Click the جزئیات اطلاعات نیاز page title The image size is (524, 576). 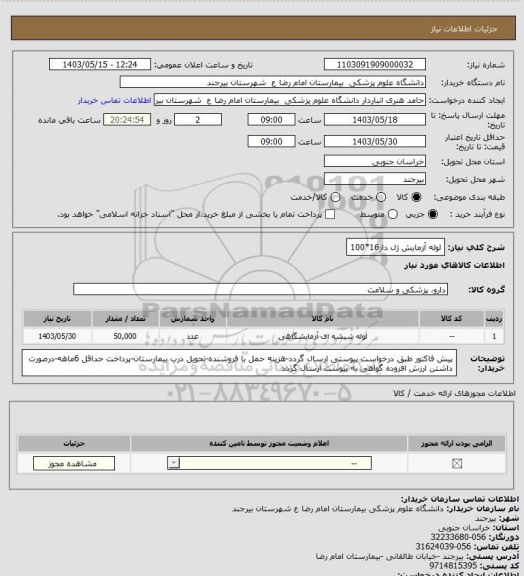pos(464,29)
